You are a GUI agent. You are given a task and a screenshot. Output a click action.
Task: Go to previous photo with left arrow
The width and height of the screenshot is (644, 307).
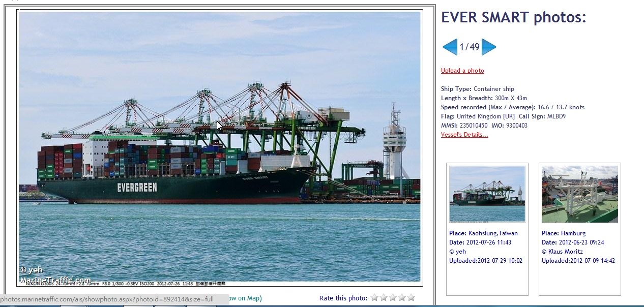pos(450,47)
